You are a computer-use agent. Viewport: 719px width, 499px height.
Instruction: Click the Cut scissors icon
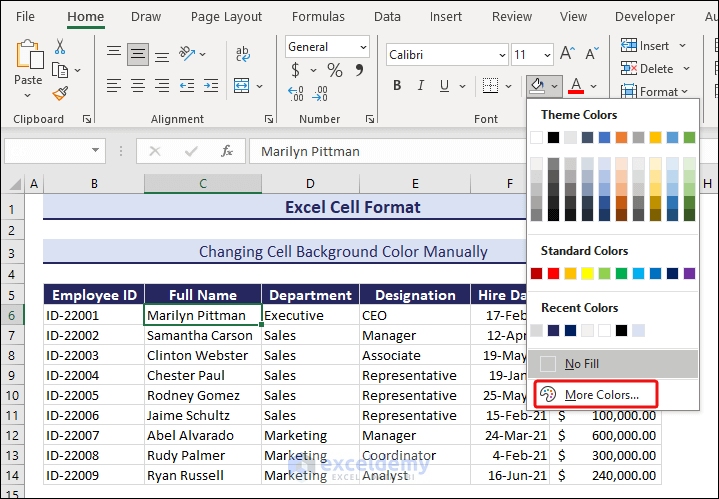coord(60,47)
